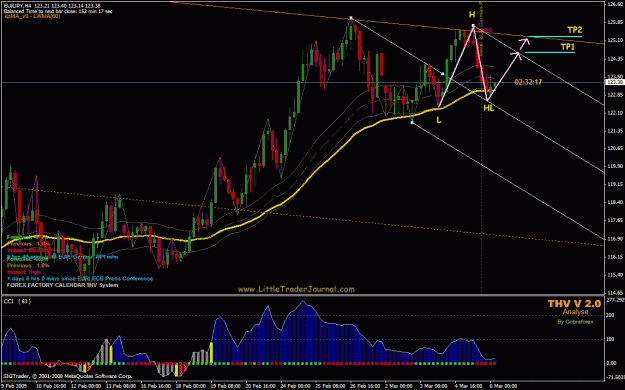
Task: Click the '2 Mar 00:00' time label
Action: tap(399, 386)
